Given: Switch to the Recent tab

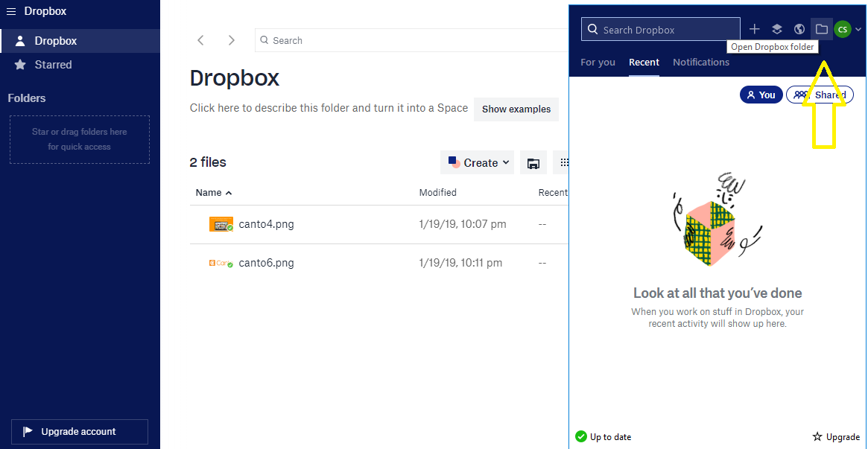Looking at the screenshot, I should pos(644,63).
